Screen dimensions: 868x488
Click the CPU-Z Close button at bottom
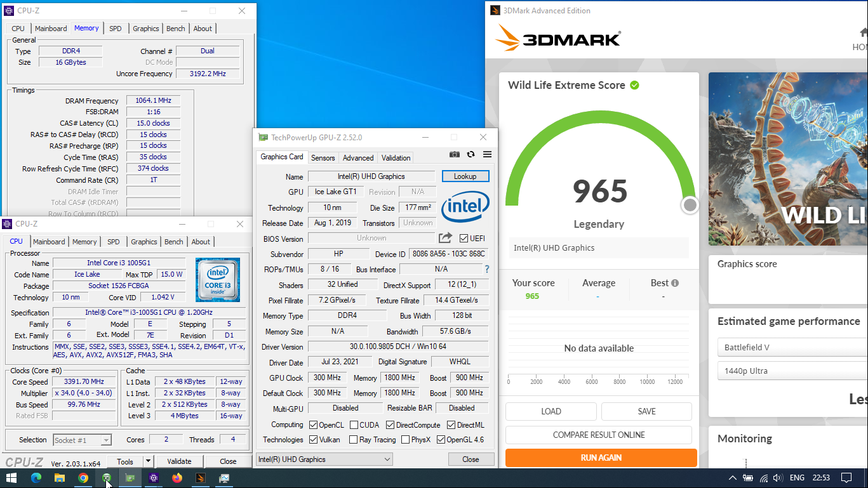[x=228, y=461]
